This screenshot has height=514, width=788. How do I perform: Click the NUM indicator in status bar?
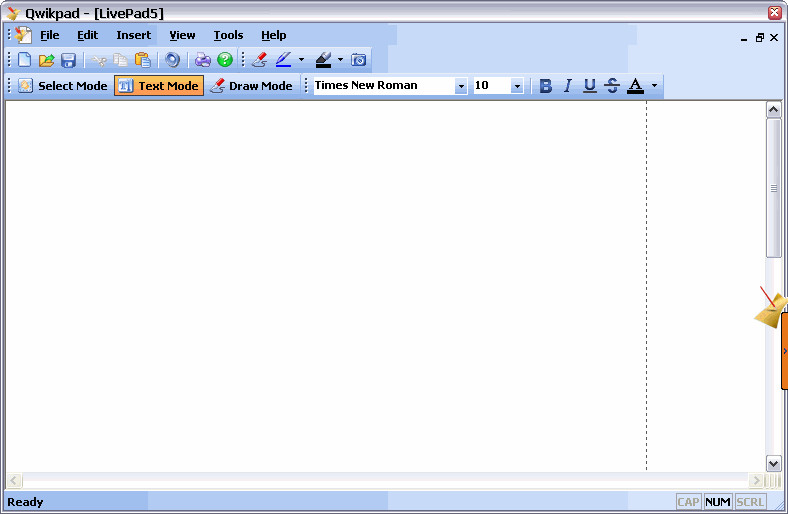[718, 502]
